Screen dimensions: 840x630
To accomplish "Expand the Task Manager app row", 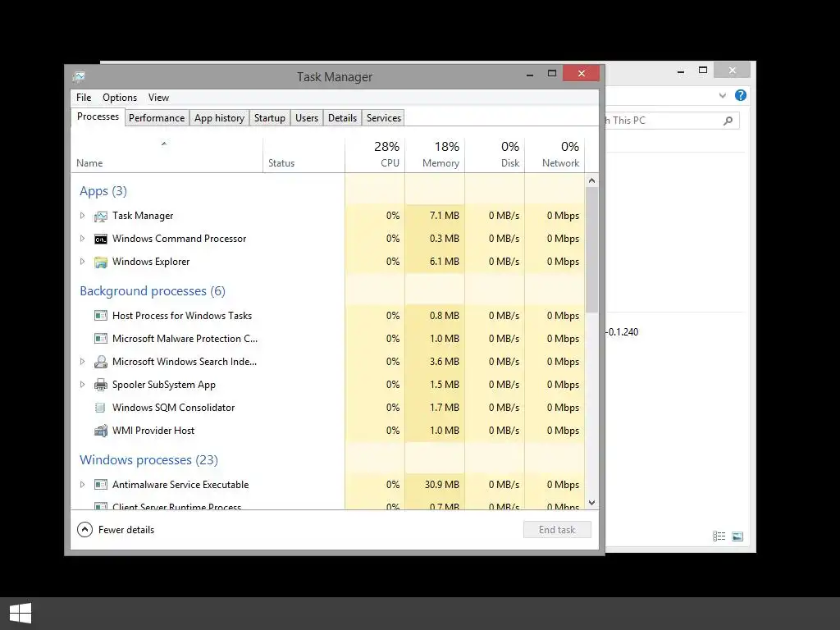I will pos(82,216).
